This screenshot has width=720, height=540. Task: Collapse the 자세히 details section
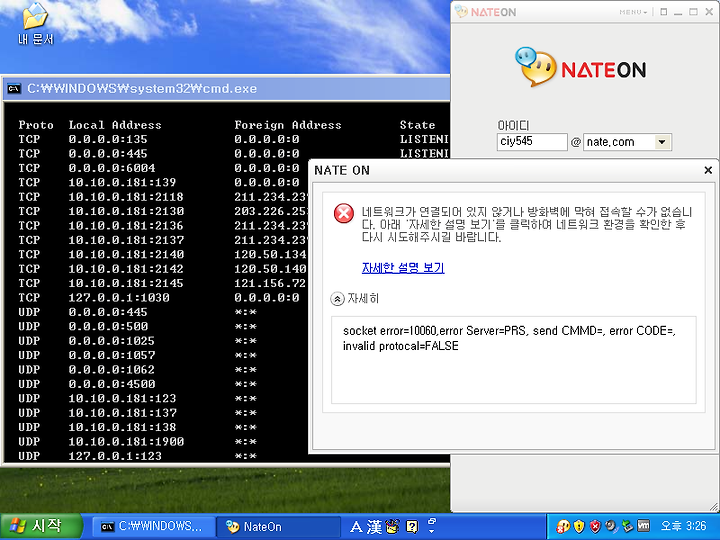(337, 299)
